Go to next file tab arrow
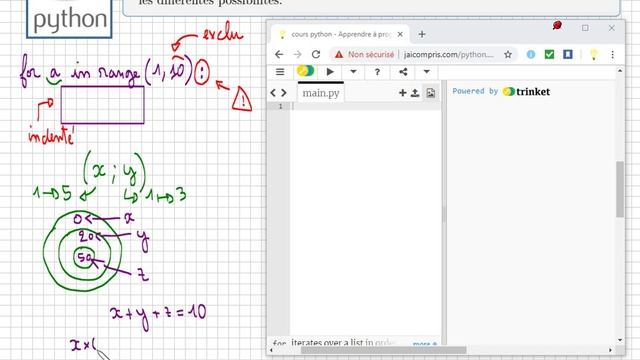Screen dimensions: 640x360 tap(284, 93)
